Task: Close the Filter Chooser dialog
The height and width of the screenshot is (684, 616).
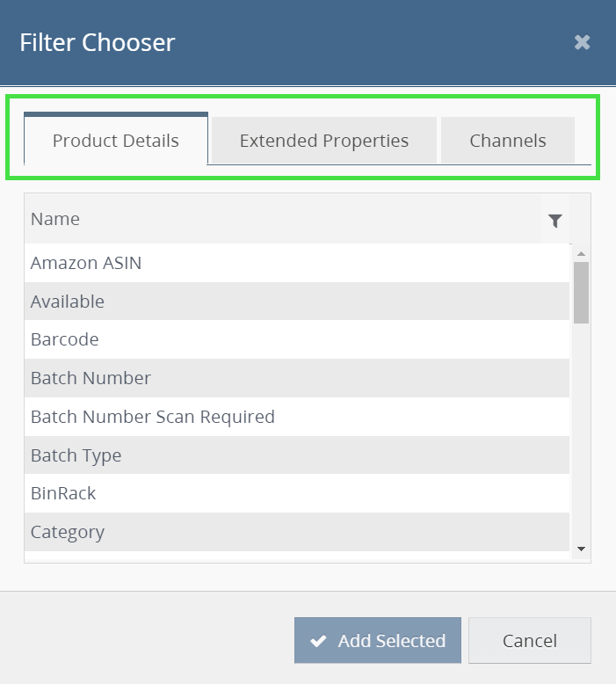Action: (582, 42)
